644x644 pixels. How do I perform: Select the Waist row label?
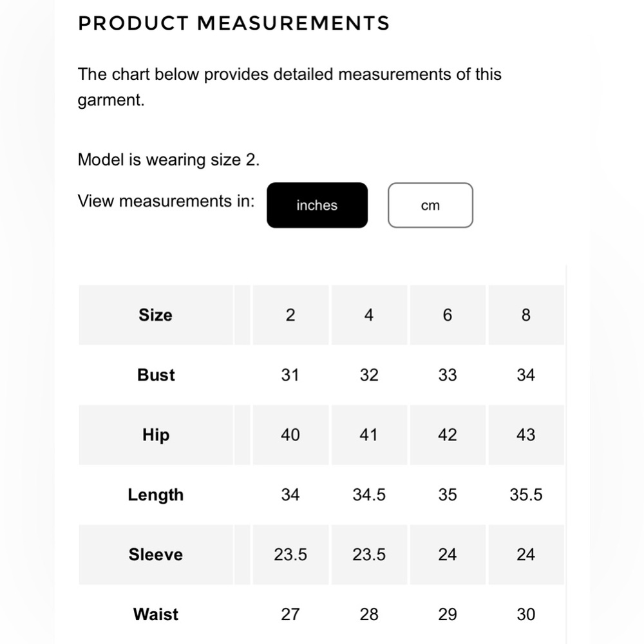[x=156, y=614]
